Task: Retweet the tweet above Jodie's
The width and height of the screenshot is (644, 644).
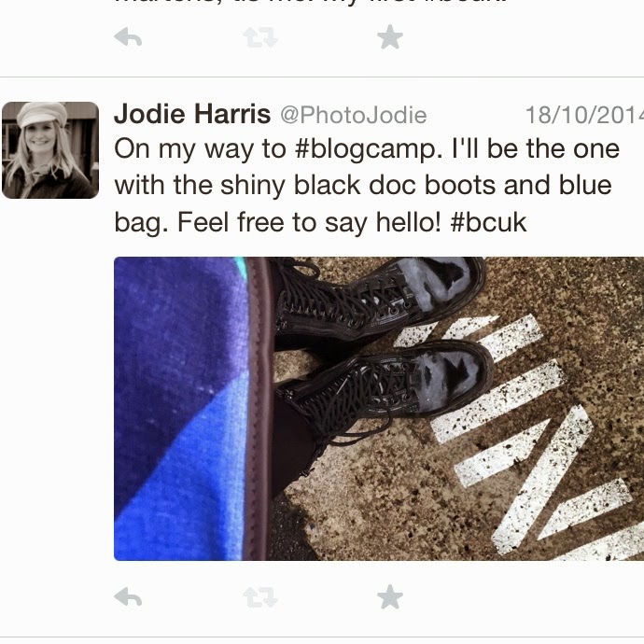Action: [260, 37]
